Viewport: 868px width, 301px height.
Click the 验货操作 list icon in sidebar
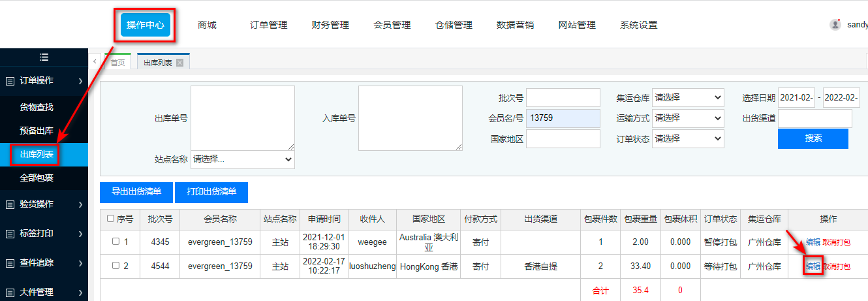[x=10, y=204]
